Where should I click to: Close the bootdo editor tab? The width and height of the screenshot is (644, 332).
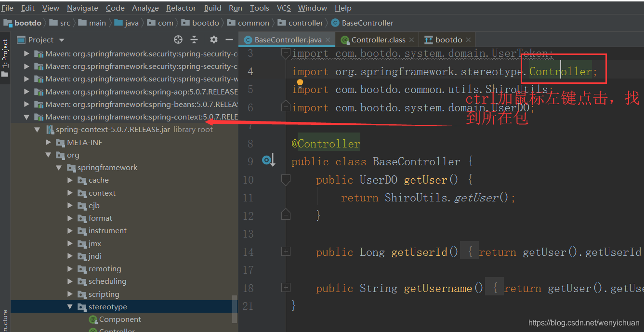[469, 40]
